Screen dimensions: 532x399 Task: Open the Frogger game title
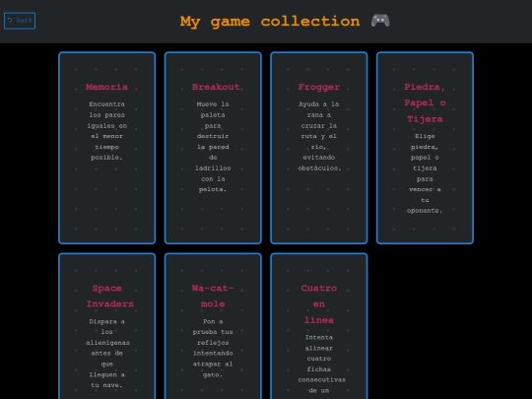pos(319,87)
